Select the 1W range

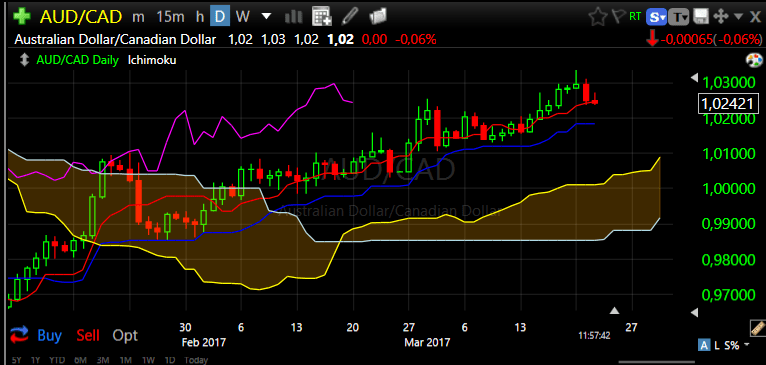(149, 360)
